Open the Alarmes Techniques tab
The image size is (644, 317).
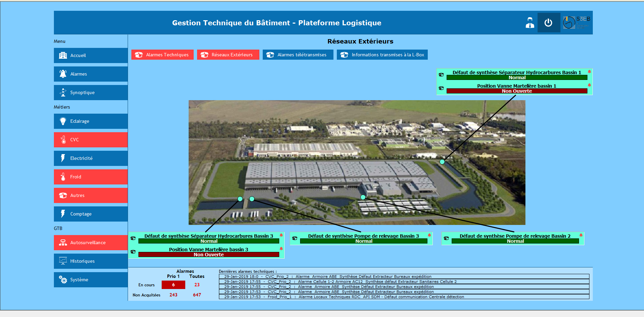point(162,55)
